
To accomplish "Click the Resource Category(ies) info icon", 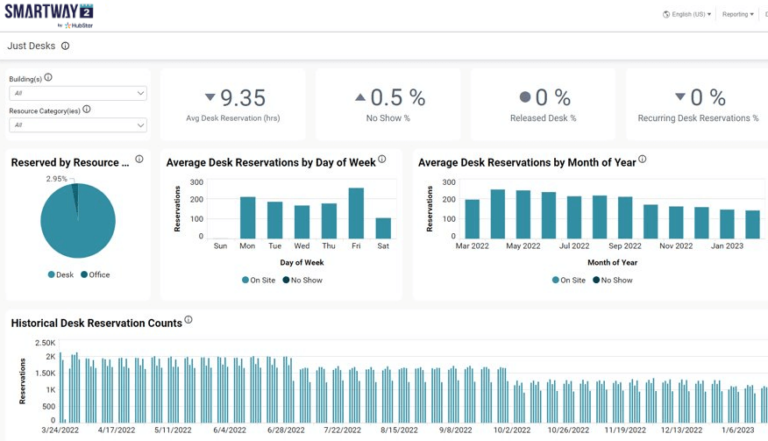I will tap(87, 109).
